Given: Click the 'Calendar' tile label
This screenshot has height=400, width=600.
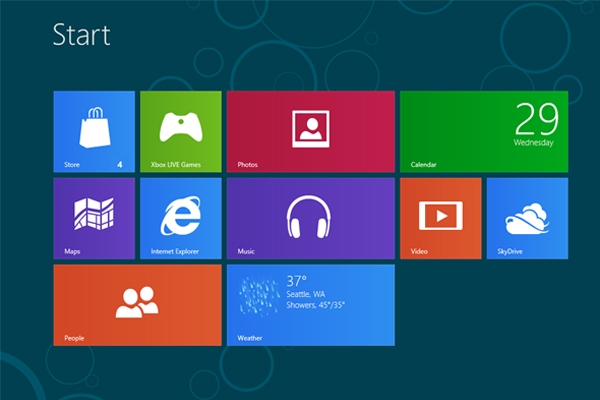Looking at the screenshot, I should click(424, 165).
